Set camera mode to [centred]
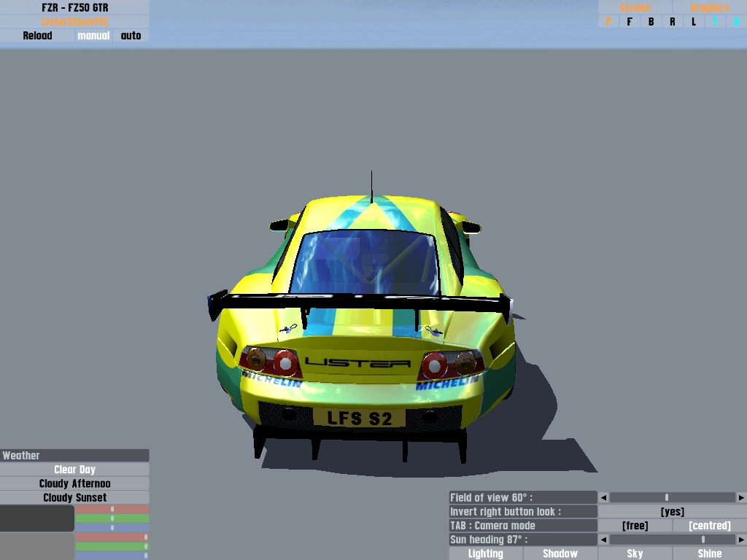This screenshot has height=560, width=747. [x=710, y=525]
